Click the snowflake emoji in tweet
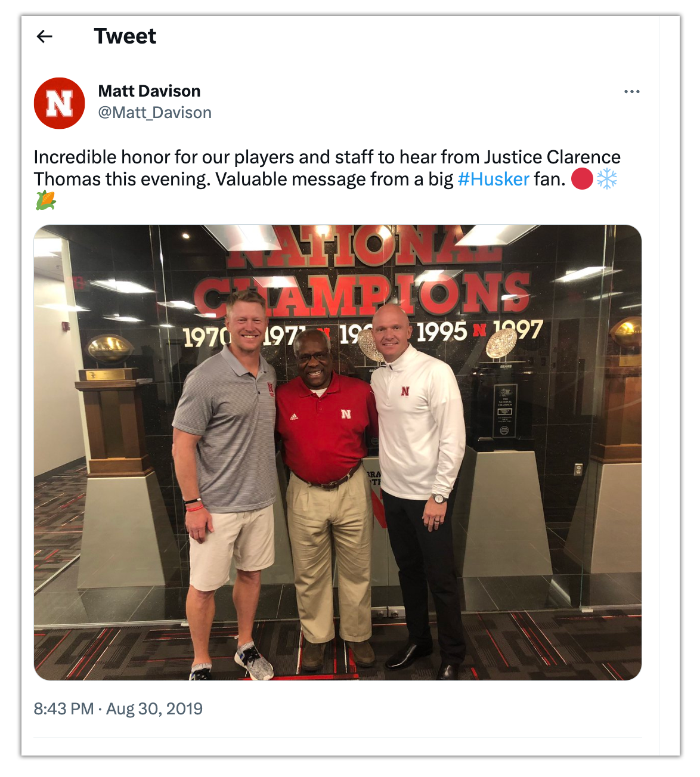The width and height of the screenshot is (700, 777). coord(606,179)
